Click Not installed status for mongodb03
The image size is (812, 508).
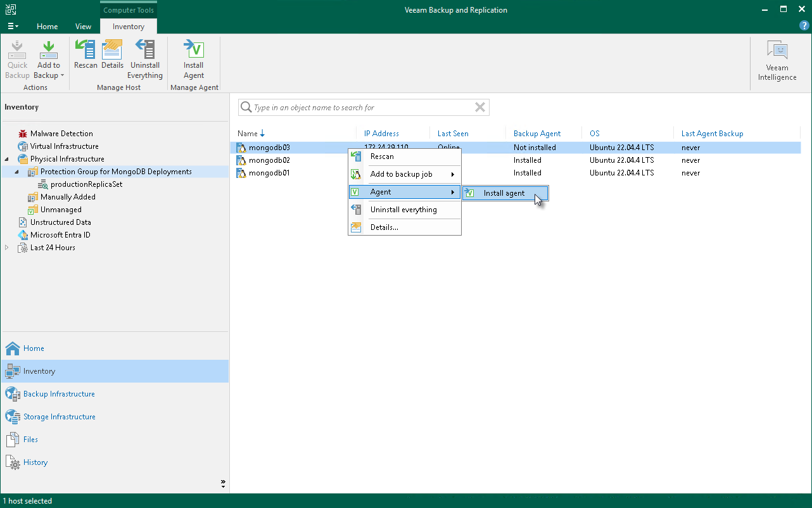[535, 148]
